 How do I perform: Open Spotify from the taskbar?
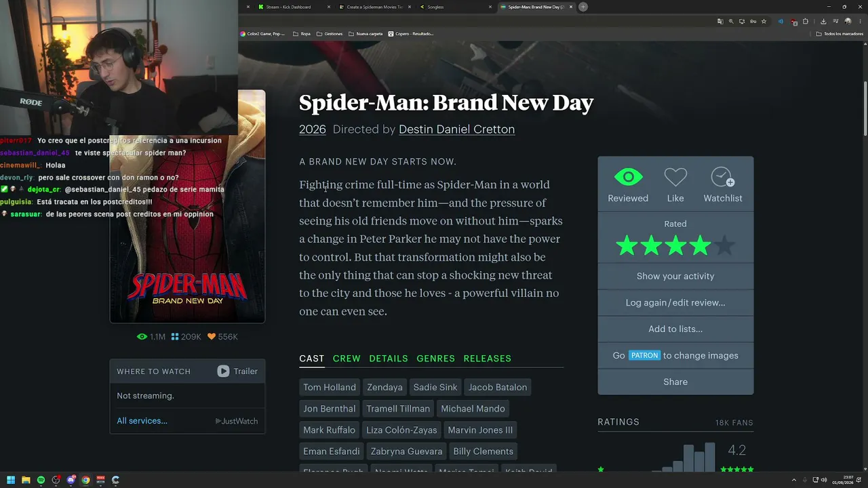(x=41, y=480)
